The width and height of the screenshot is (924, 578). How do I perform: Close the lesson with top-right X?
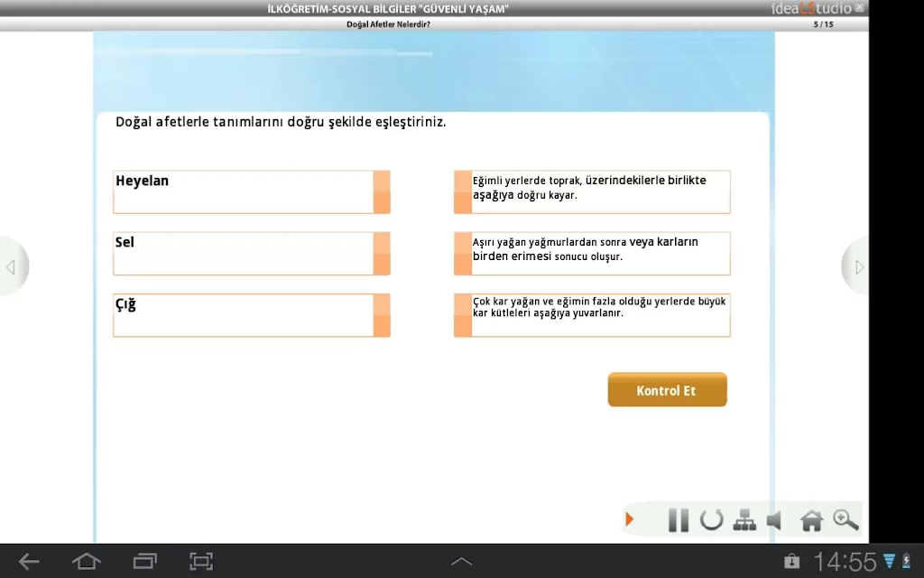coord(860,7)
